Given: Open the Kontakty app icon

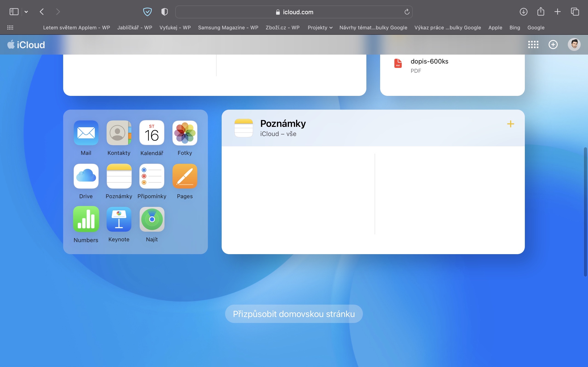Looking at the screenshot, I should [119, 133].
